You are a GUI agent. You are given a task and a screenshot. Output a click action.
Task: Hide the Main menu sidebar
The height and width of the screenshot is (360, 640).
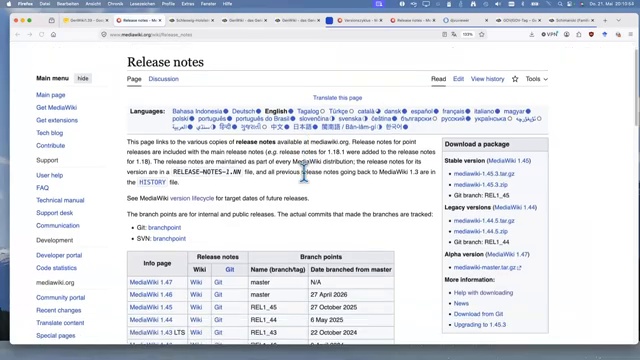coord(83,78)
